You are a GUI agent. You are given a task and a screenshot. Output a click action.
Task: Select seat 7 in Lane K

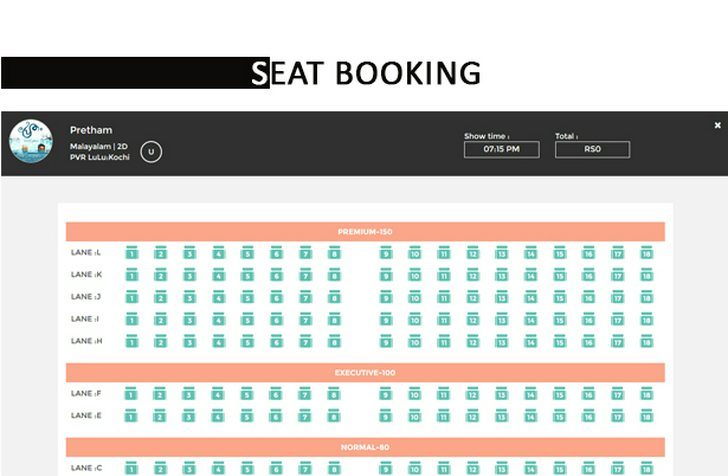coord(305,274)
